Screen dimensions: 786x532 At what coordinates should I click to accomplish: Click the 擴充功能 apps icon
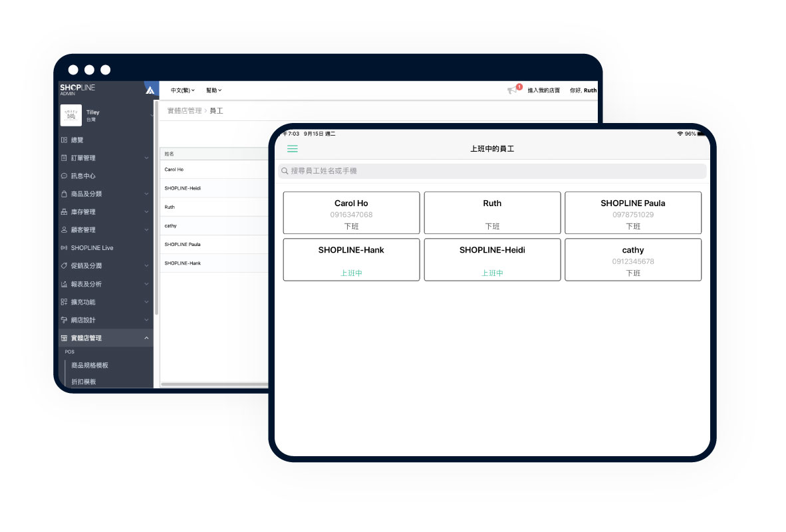pyautogui.click(x=64, y=302)
